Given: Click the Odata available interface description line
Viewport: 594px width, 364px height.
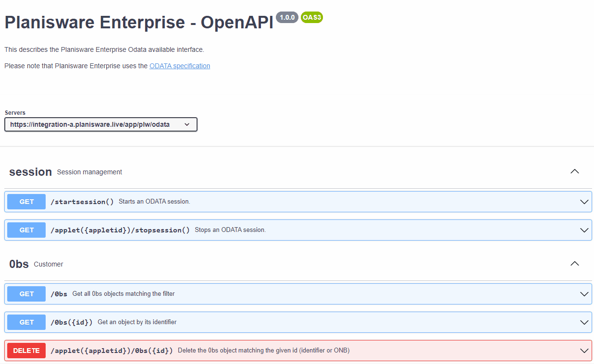Looking at the screenshot, I should point(104,49).
